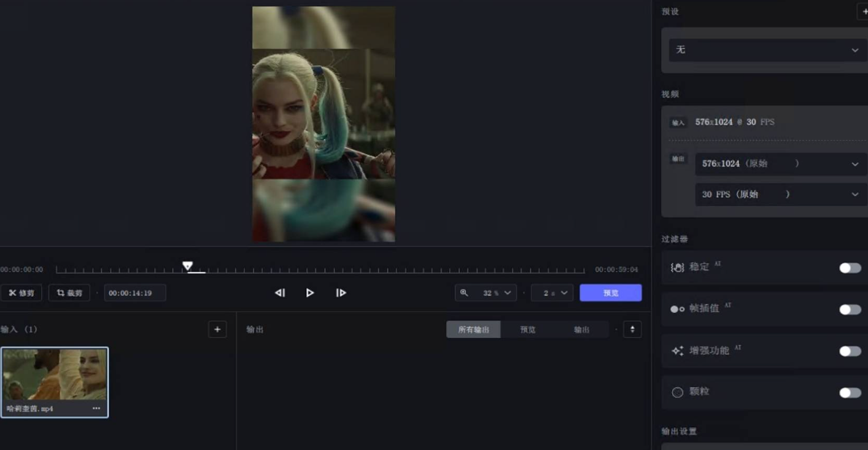This screenshot has width=868, height=450.
Task: Click the output sort arrows icon
Action: [x=632, y=330]
